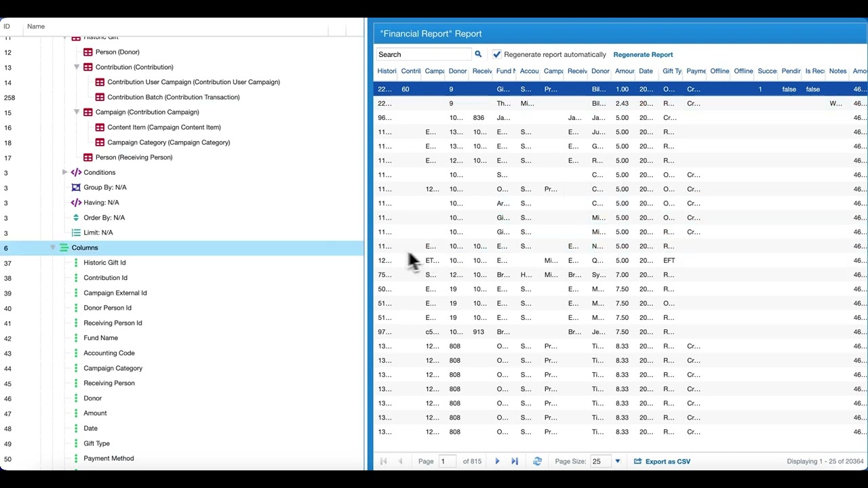Click the Historic Gift Id column icon
Screen dimensions: 868x488
coord(76,263)
